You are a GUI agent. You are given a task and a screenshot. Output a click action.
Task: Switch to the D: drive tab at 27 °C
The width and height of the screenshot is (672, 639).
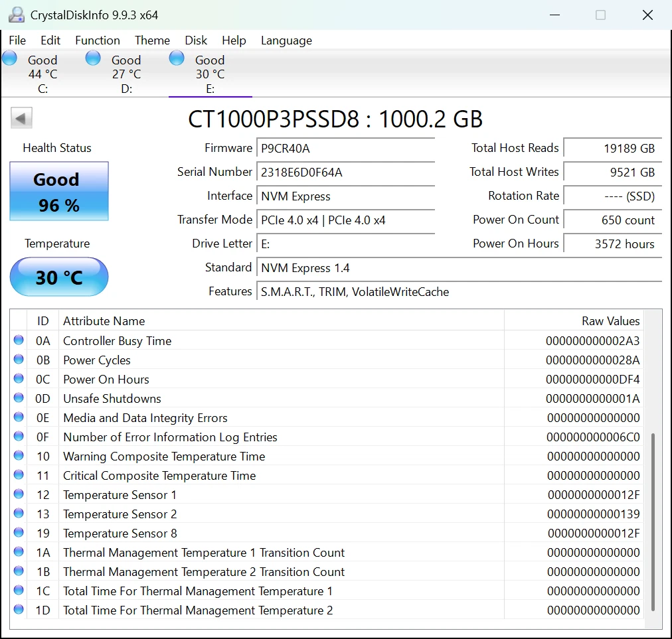(126, 74)
